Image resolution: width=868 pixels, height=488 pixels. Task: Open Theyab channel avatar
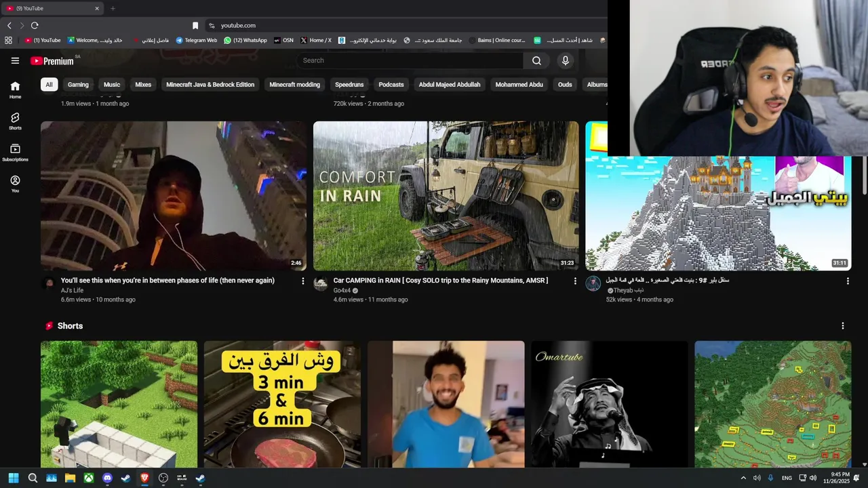593,283
